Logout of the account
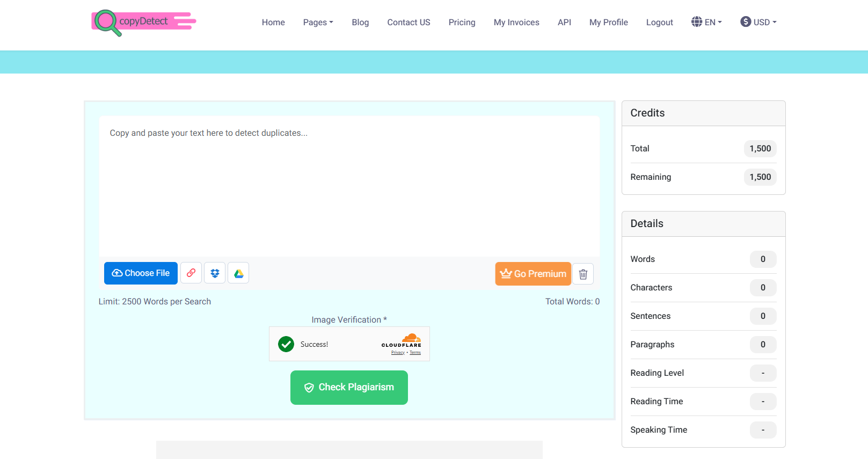 pyautogui.click(x=659, y=23)
